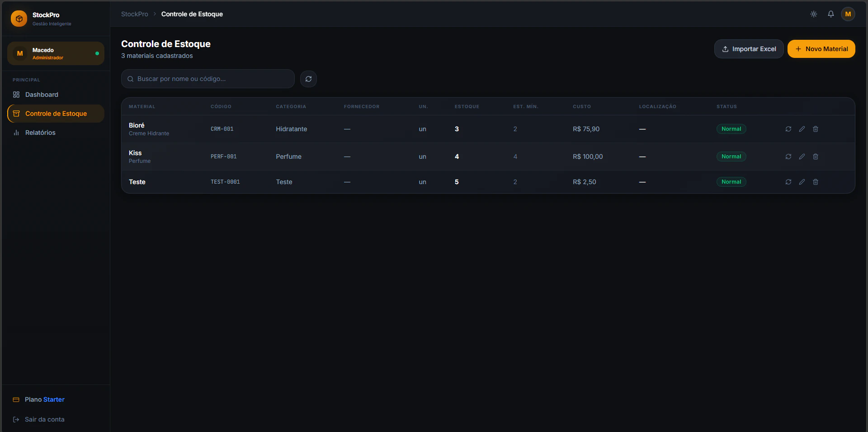Click the Controle de Estoque breadcrumb
The image size is (868, 432).
[192, 14]
